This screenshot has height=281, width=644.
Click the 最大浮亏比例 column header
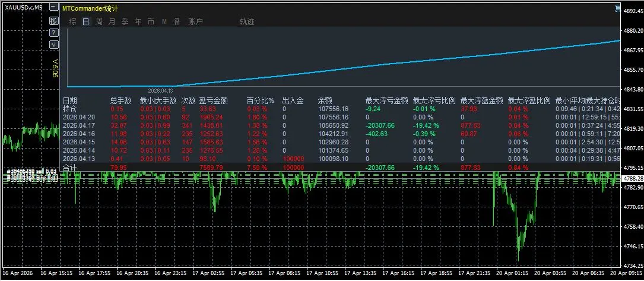pos(434,100)
